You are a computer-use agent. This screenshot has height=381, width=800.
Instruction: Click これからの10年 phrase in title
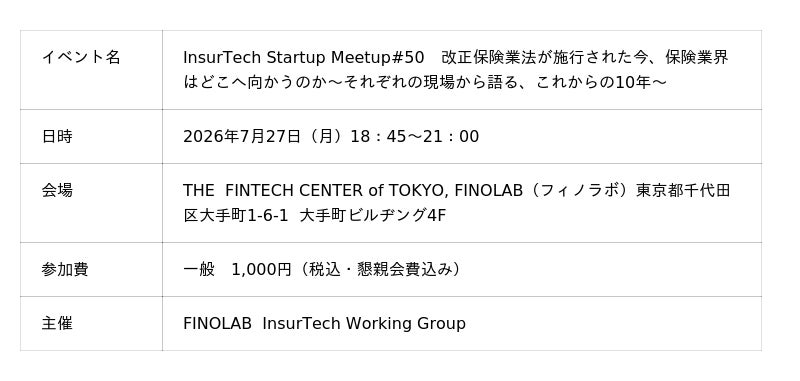click(593, 82)
